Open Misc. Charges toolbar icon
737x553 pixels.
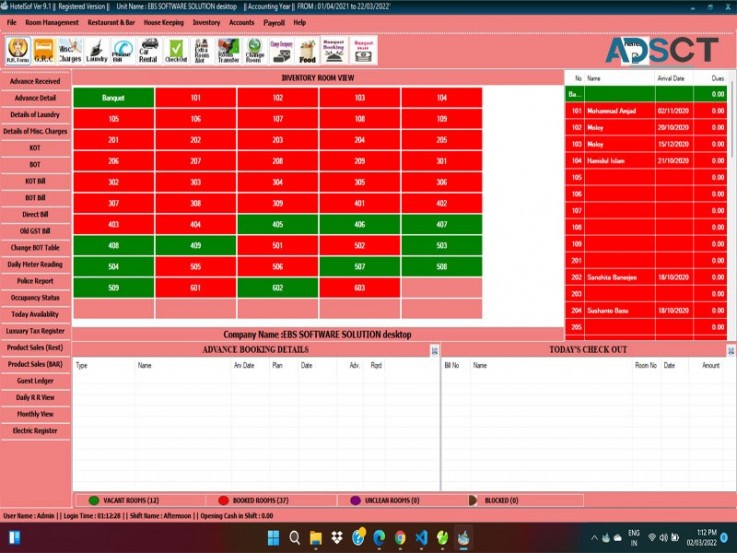(x=70, y=50)
